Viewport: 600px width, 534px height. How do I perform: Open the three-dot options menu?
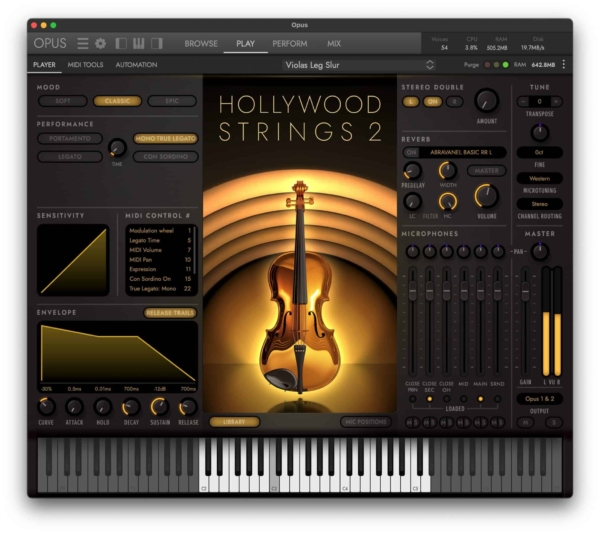pos(564,64)
